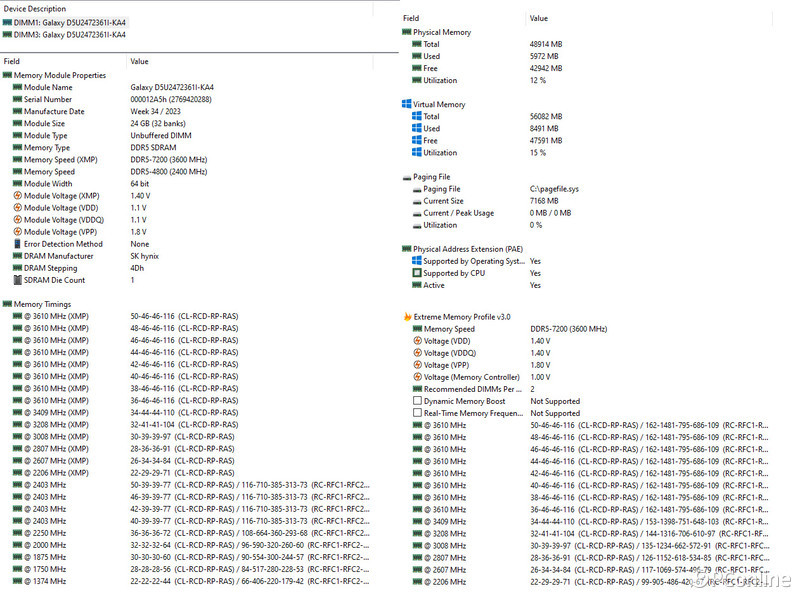
Task: Select XMP profile 3008 MHz row
Action: pos(591,545)
